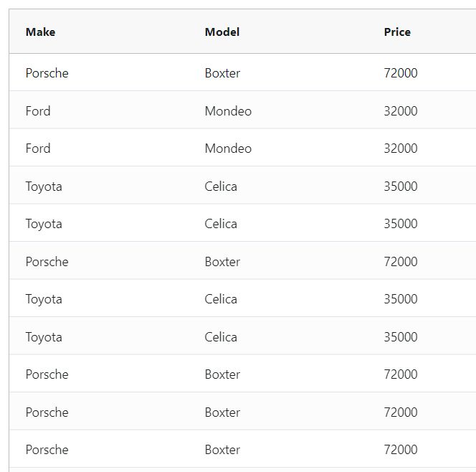Select the Ford cell in row two
The image size is (476, 472).
[x=38, y=111]
